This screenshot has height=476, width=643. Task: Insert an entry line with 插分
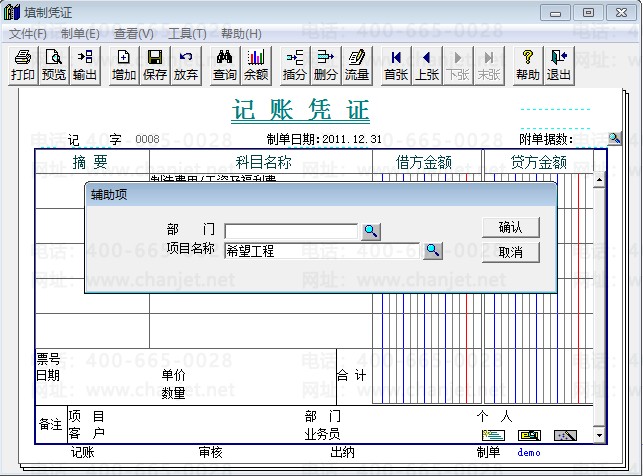(295, 65)
